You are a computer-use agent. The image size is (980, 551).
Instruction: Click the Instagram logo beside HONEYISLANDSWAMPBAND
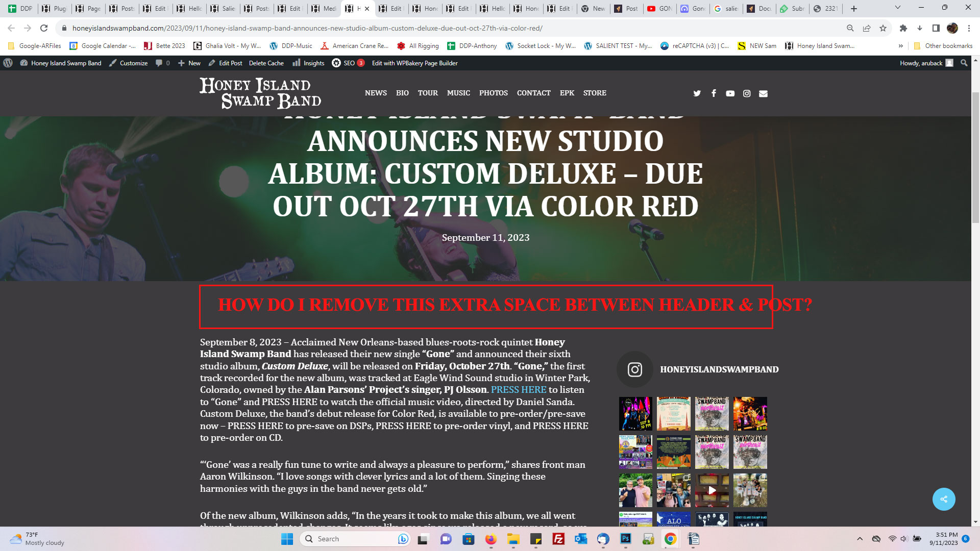coord(634,369)
